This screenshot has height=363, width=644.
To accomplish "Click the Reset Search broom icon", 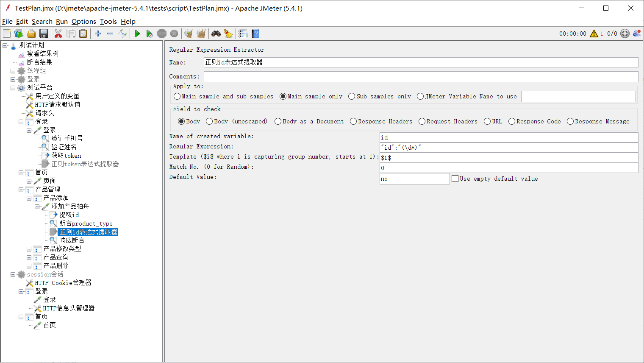I will click(x=228, y=34).
